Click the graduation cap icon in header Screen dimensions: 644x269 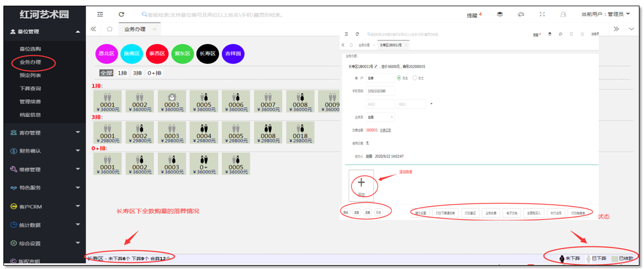pyautogui.click(x=500, y=15)
